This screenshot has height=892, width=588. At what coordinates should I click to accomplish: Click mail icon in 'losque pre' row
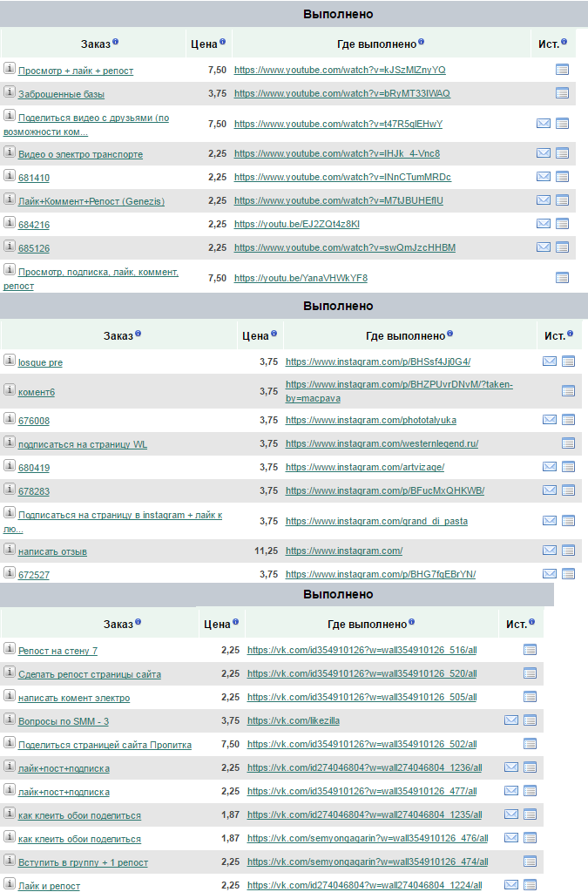click(550, 361)
